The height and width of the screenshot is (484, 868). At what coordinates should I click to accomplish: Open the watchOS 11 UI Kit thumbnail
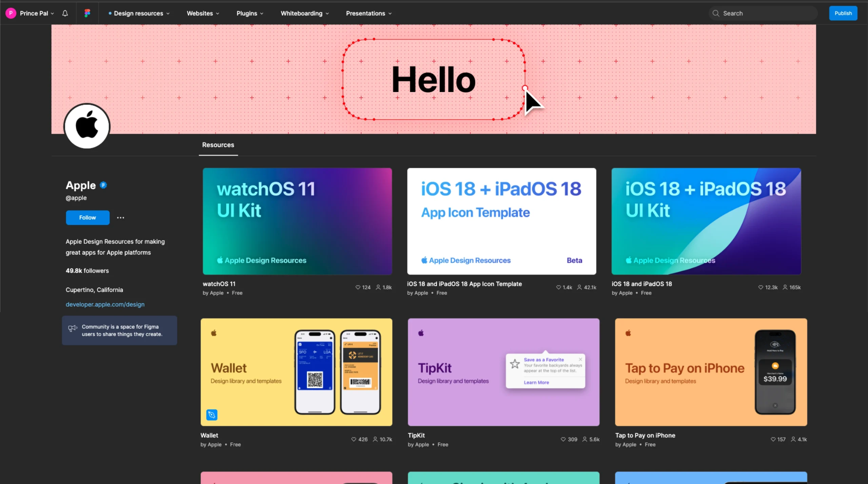tap(297, 221)
